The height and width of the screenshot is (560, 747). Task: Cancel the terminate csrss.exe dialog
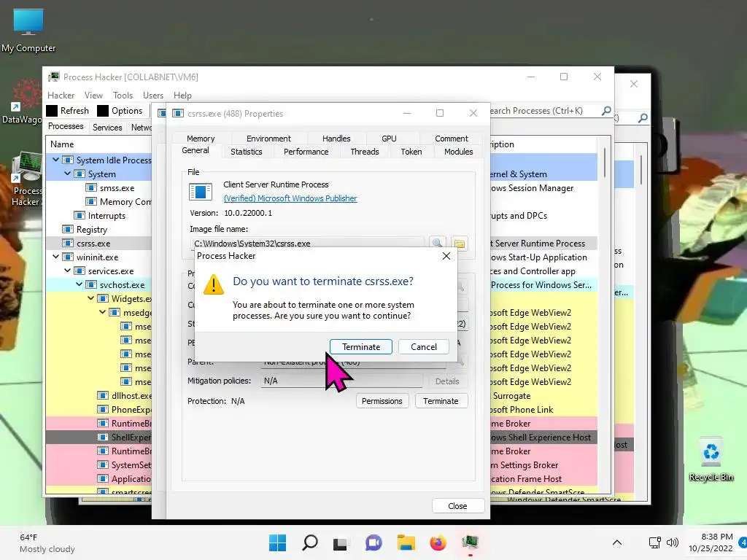424,346
